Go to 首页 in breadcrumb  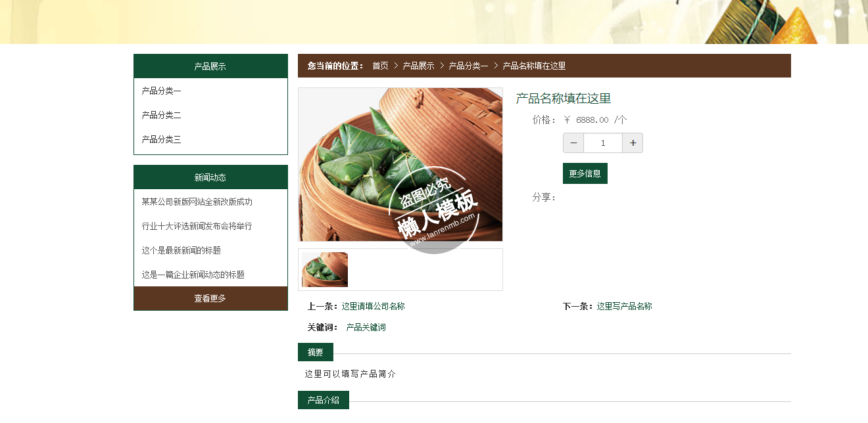(x=380, y=66)
